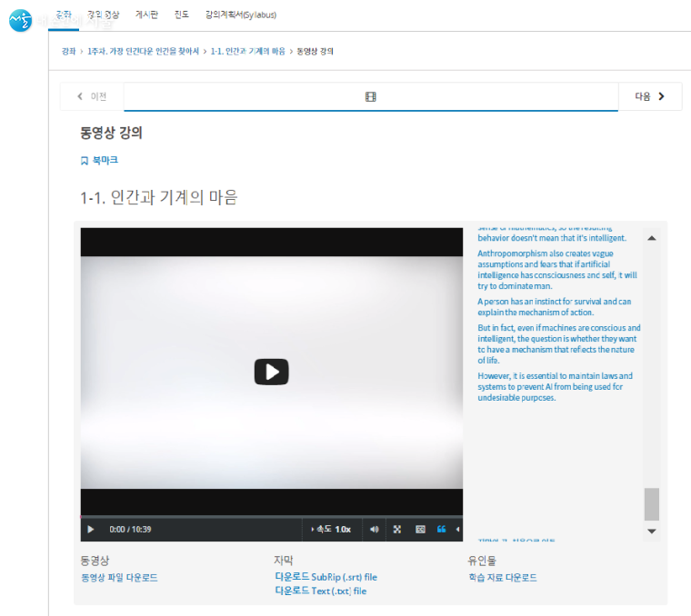
Task: Go back with the 이전 button
Action: point(92,96)
